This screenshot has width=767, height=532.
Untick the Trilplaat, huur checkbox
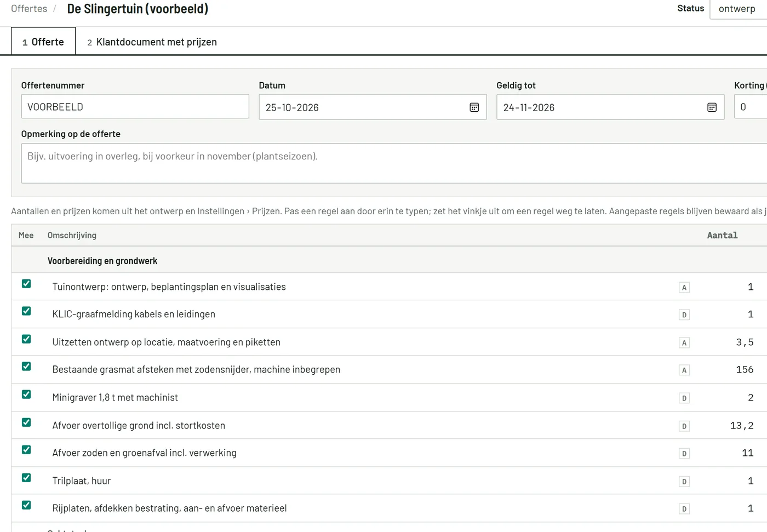[26, 478]
